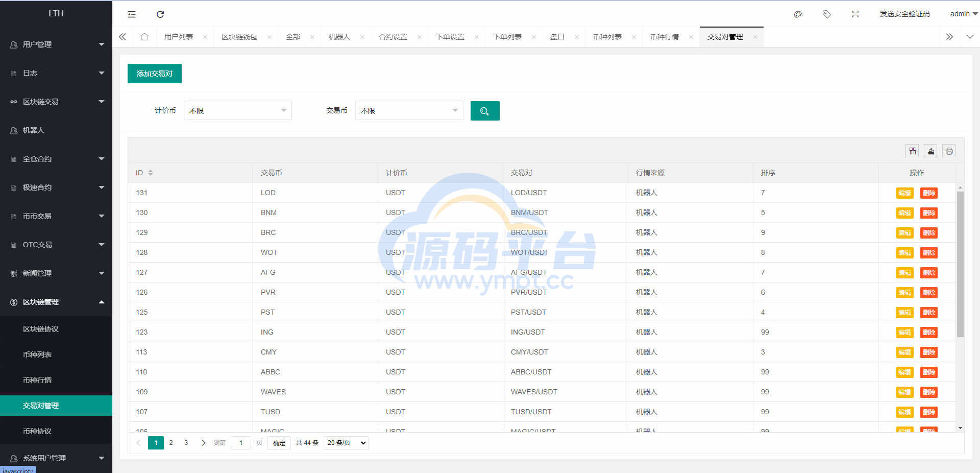Image resolution: width=980 pixels, height=473 pixels.
Task: Close the 币种行情 tab
Action: [x=691, y=37]
